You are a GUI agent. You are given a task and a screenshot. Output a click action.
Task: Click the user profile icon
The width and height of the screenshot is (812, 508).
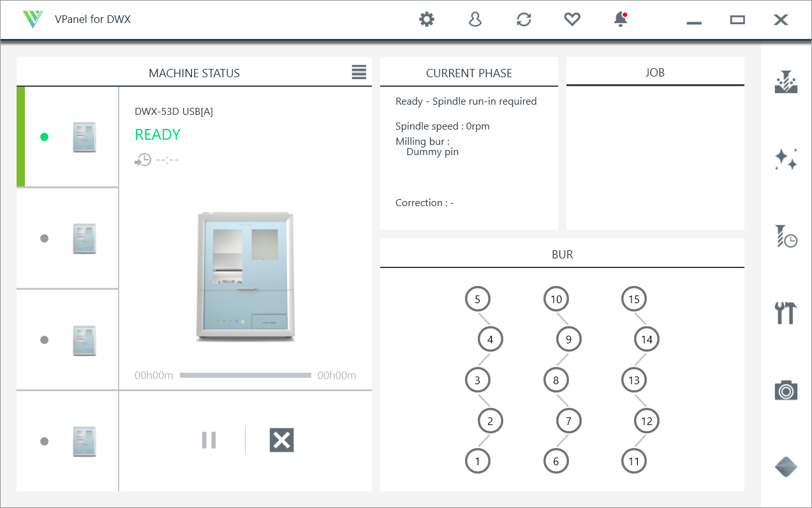pos(475,20)
